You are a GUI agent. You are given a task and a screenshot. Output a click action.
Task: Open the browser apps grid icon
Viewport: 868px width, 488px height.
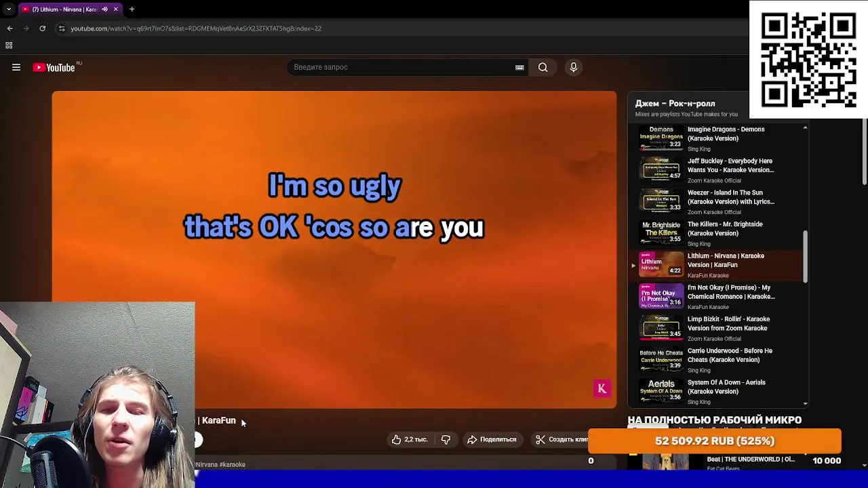[9, 45]
